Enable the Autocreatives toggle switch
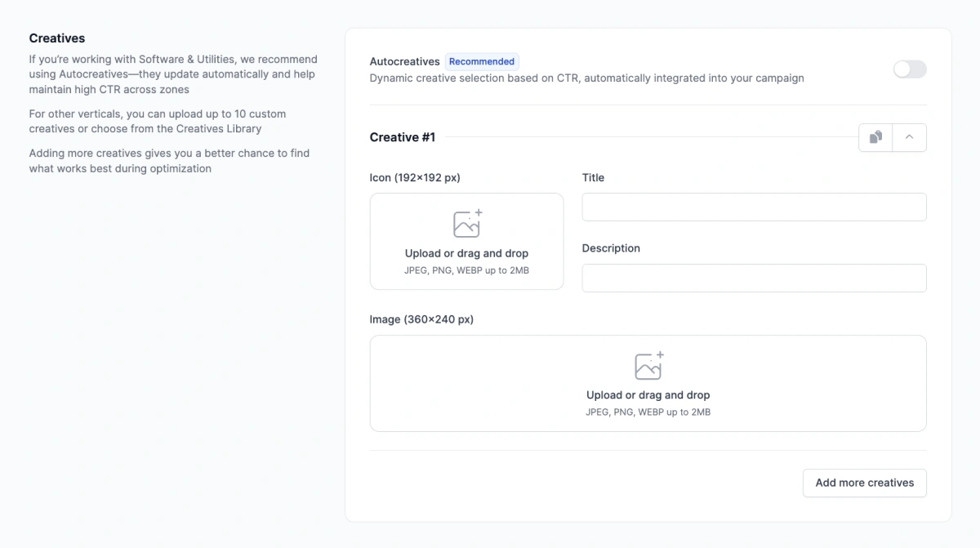980x548 pixels. (910, 69)
